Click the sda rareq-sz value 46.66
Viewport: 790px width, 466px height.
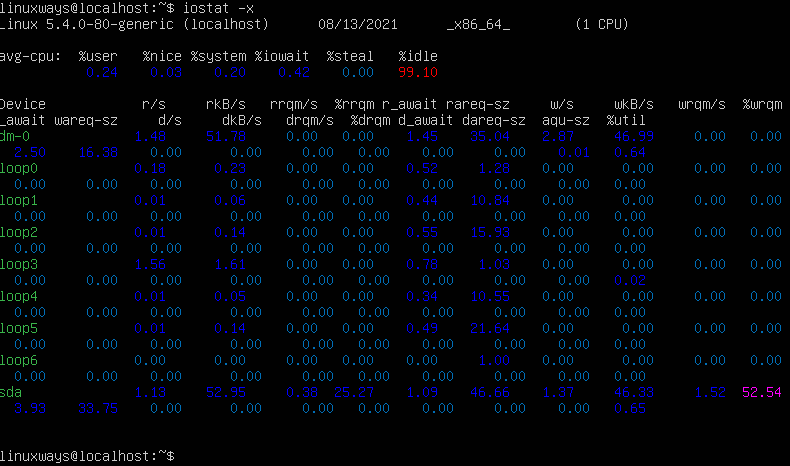click(x=490, y=392)
